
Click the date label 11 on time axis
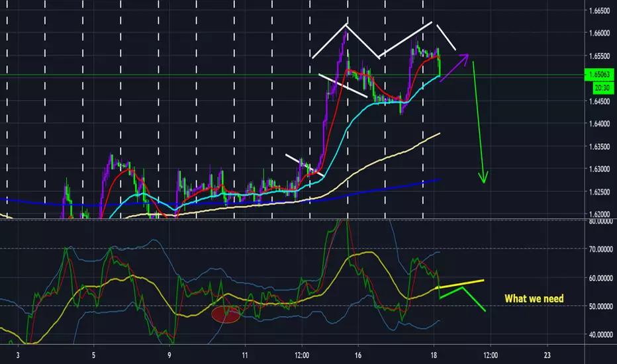245,355
